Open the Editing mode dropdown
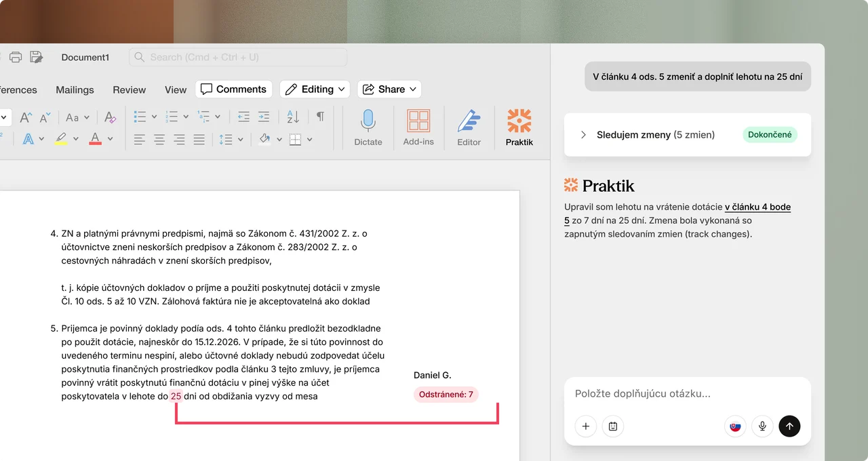Image resolution: width=868 pixels, height=461 pixels. click(x=316, y=89)
